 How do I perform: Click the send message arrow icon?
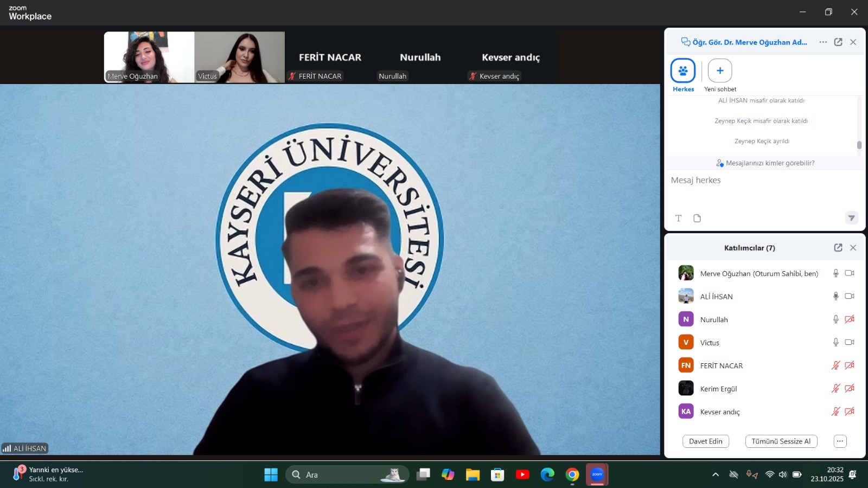click(x=851, y=218)
